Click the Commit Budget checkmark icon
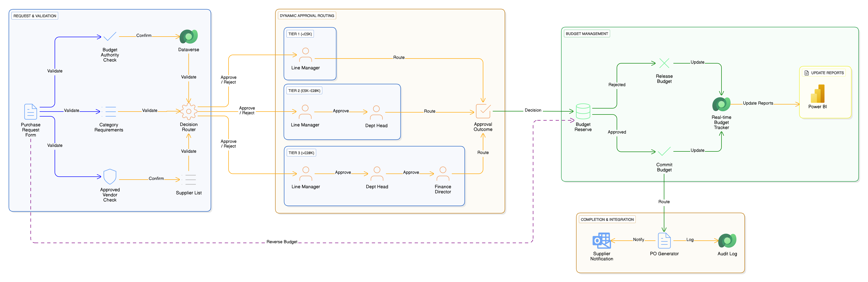Viewport: 868px width, 282px height. coord(664,151)
